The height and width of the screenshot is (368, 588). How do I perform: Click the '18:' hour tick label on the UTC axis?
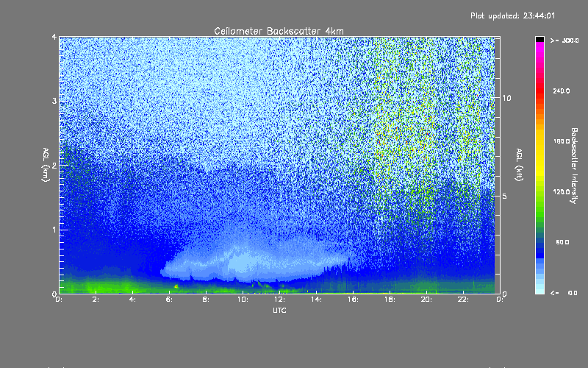390,300
